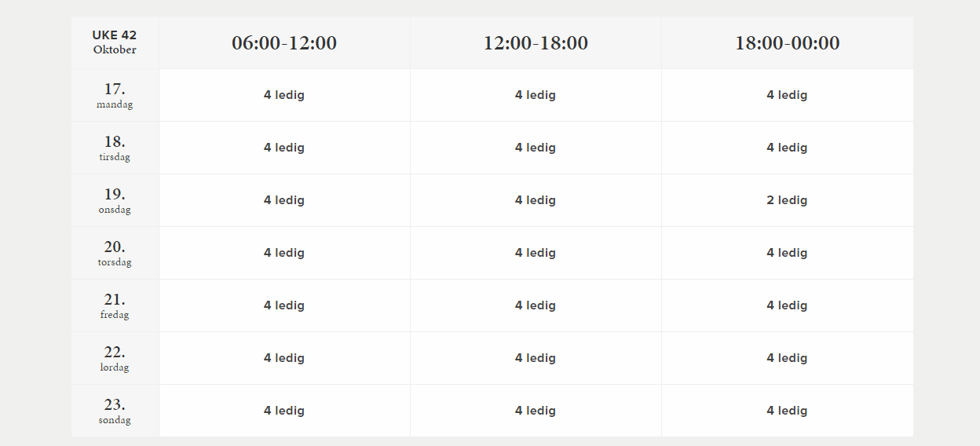This screenshot has width=980, height=446.
Task: Choose Monday 17 evening slot 18:00-00:00
Action: pyautogui.click(x=787, y=95)
